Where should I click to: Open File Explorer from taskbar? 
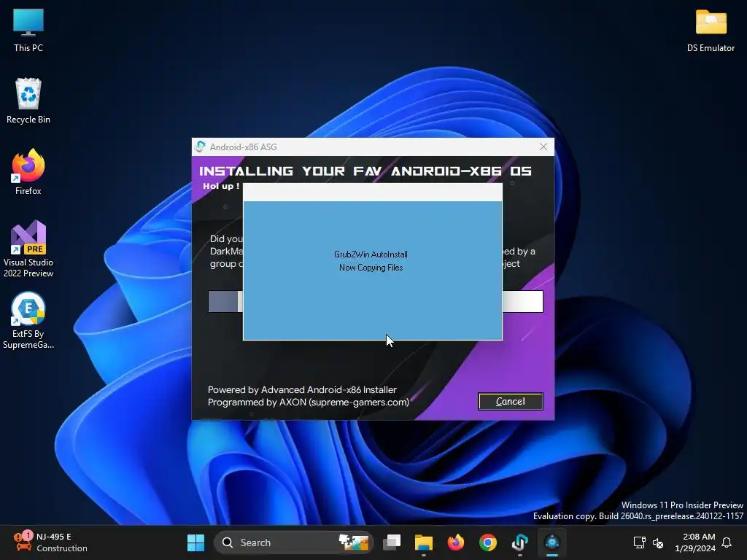click(x=424, y=542)
